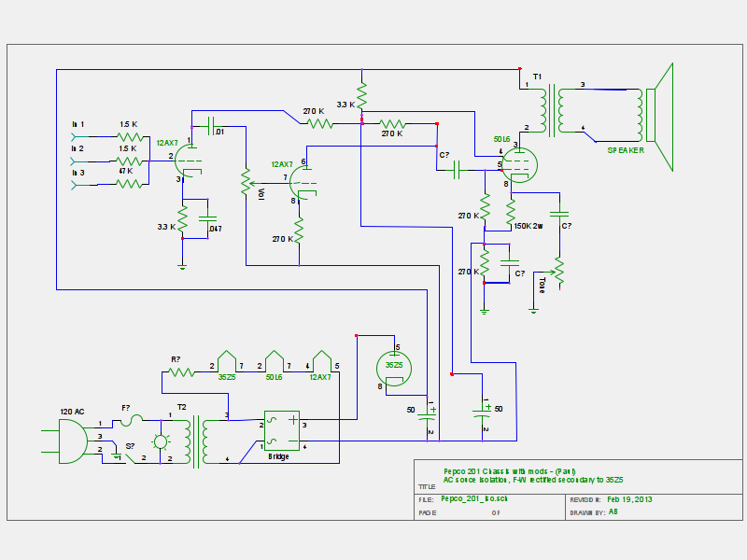The image size is (747, 560).
Task: Click the 35Z5 rectifier tube symbol
Action: pos(392,366)
